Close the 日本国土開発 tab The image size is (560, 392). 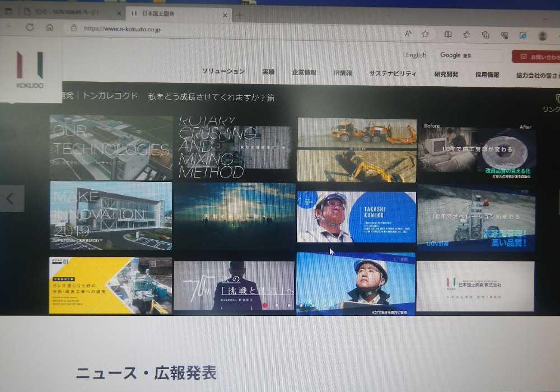[x=225, y=15]
